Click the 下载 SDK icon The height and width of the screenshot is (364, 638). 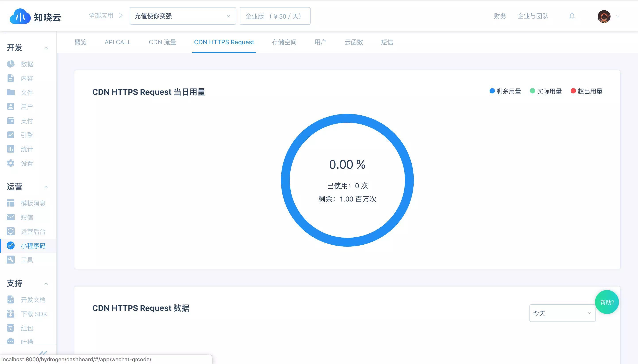tap(10, 314)
